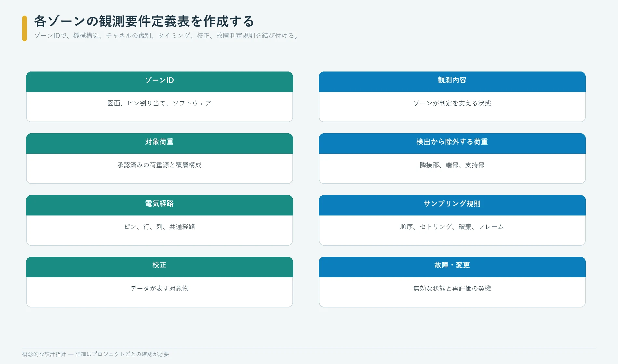The height and width of the screenshot is (364, 618).
Task: Click the 観測内容 card header
Action: pos(452,82)
